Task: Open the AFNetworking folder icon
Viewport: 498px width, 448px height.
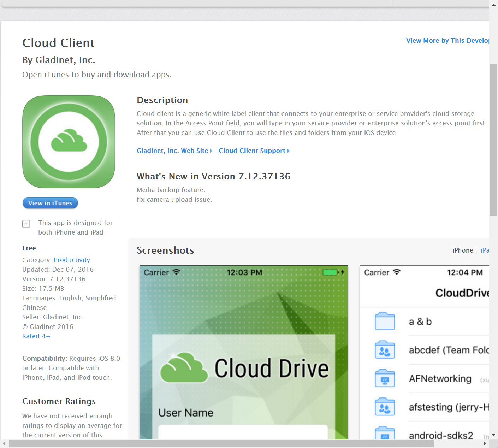Action: (x=385, y=378)
